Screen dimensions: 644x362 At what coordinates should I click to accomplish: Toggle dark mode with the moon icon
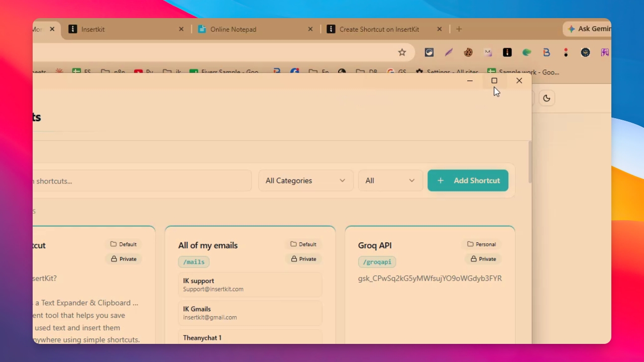tap(547, 98)
